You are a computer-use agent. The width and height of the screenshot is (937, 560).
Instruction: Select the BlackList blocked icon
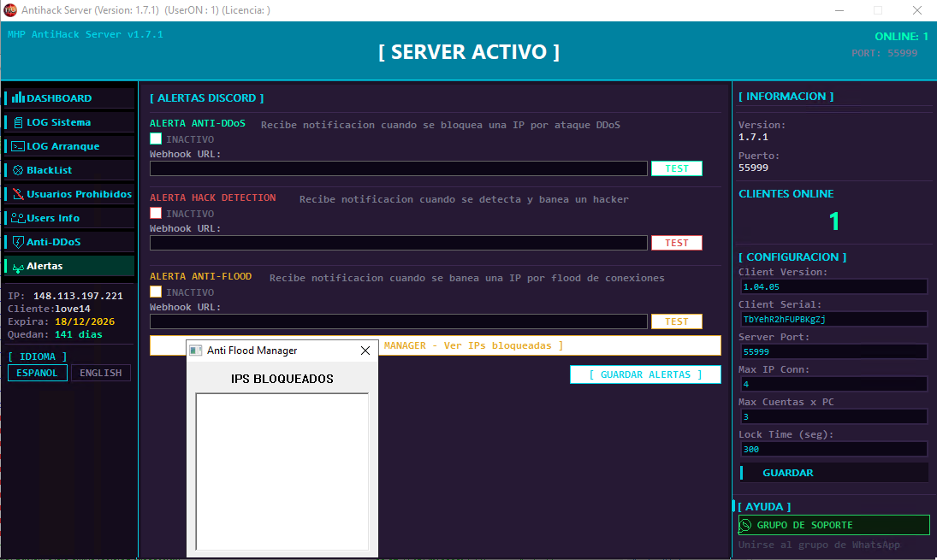tap(18, 170)
